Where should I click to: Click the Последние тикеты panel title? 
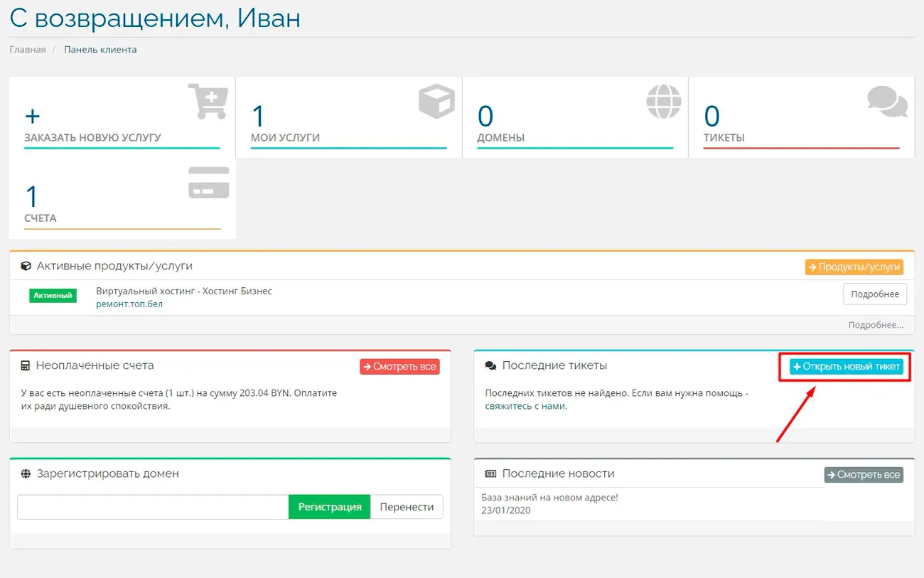pos(554,365)
